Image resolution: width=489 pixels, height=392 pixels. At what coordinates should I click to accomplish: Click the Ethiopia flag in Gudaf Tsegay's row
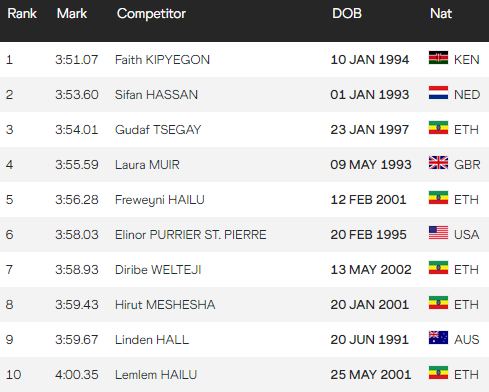(x=438, y=128)
